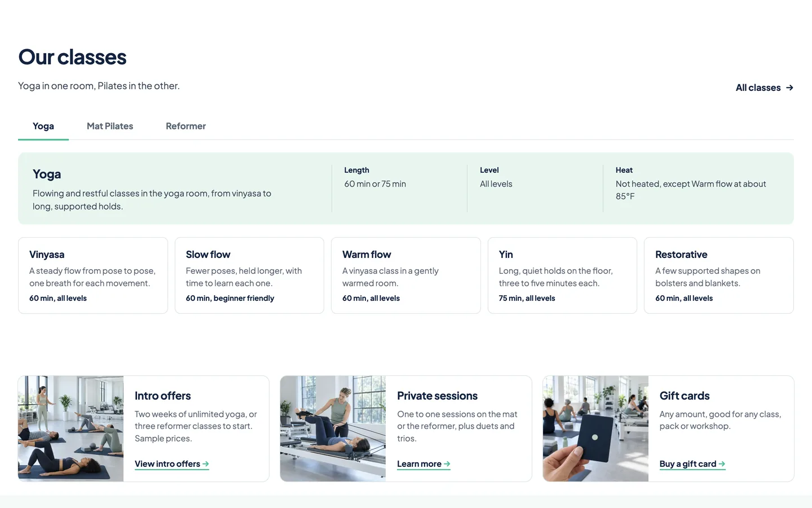Screen dimensions: 812x508
Task: Click the Gift cards photo thumbnail
Action: pyautogui.click(x=595, y=428)
